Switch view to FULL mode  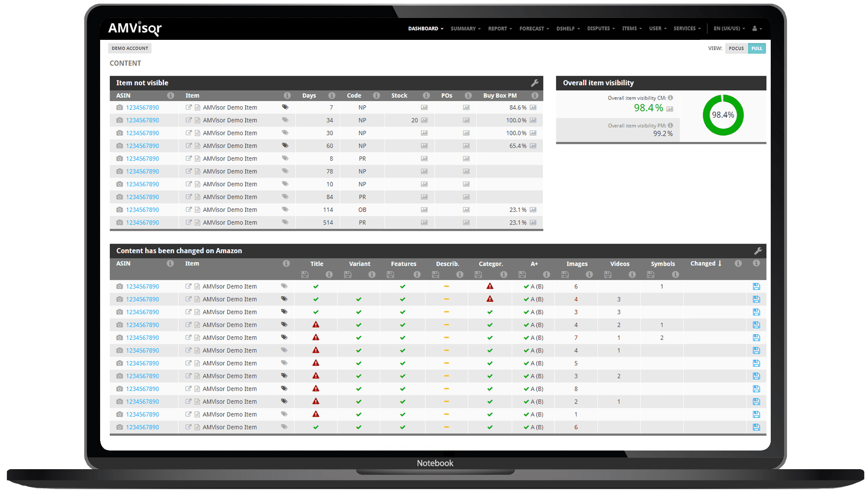click(756, 48)
